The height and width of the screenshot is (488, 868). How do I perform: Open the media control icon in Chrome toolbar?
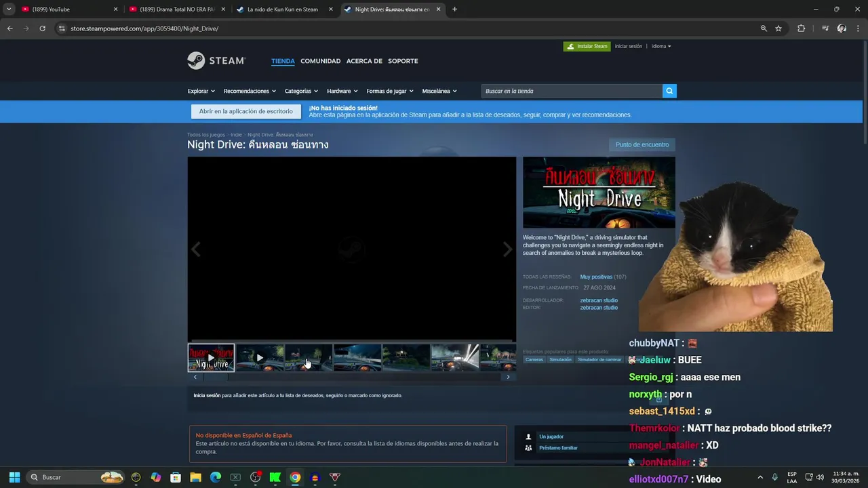coord(825,28)
